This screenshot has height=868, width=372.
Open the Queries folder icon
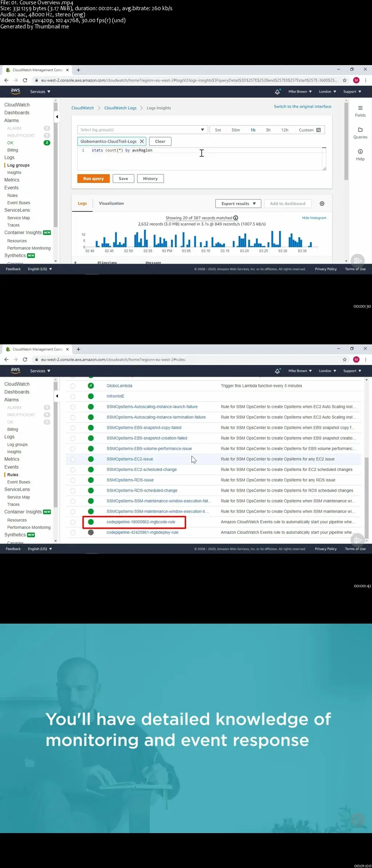[360, 130]
